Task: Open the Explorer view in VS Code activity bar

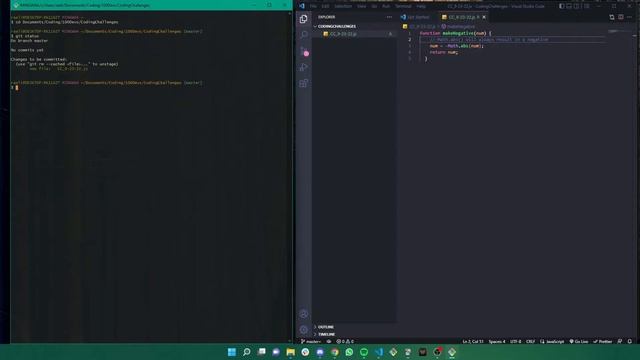Action: [x=304, y=19]
